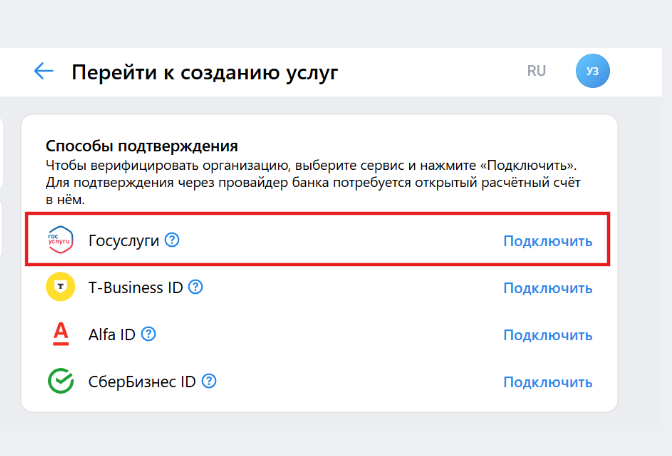The height and width of the screenshot is (456, 672).
Task: Connect the Госуслуги verification method
Action: tap(548, 241)
